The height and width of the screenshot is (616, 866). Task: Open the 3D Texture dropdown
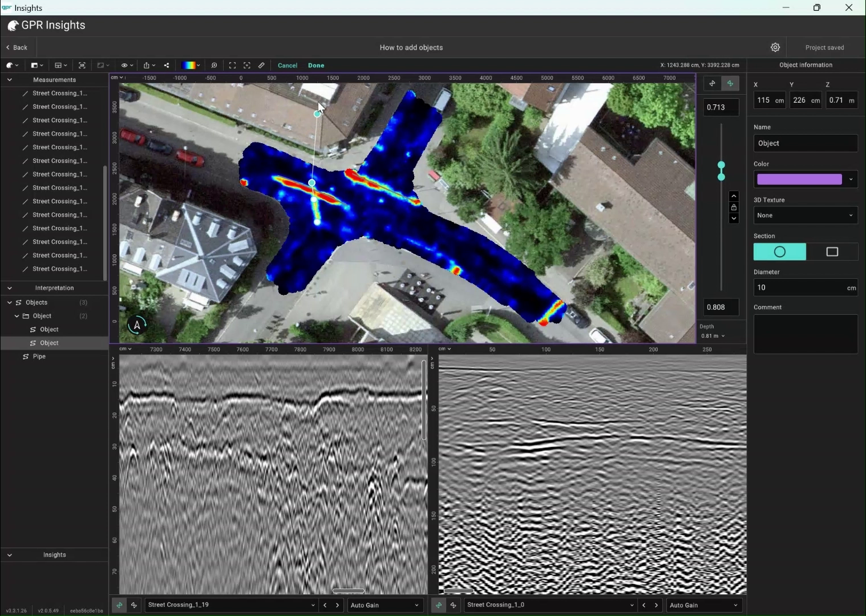point(805,216)
